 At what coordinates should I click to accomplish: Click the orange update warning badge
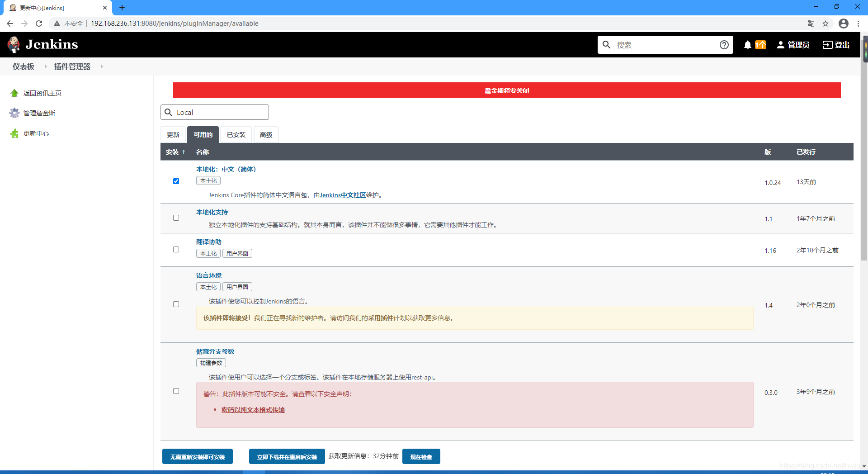point(761,45)
